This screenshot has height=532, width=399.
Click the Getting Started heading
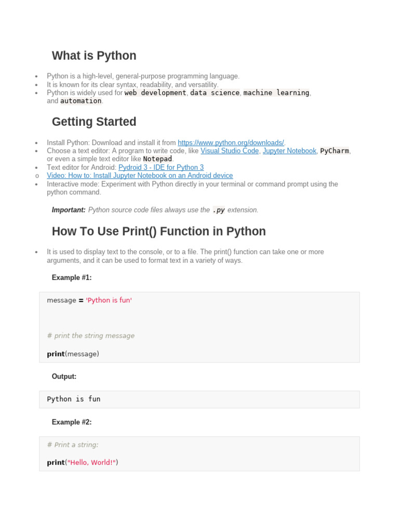[94, 122]
